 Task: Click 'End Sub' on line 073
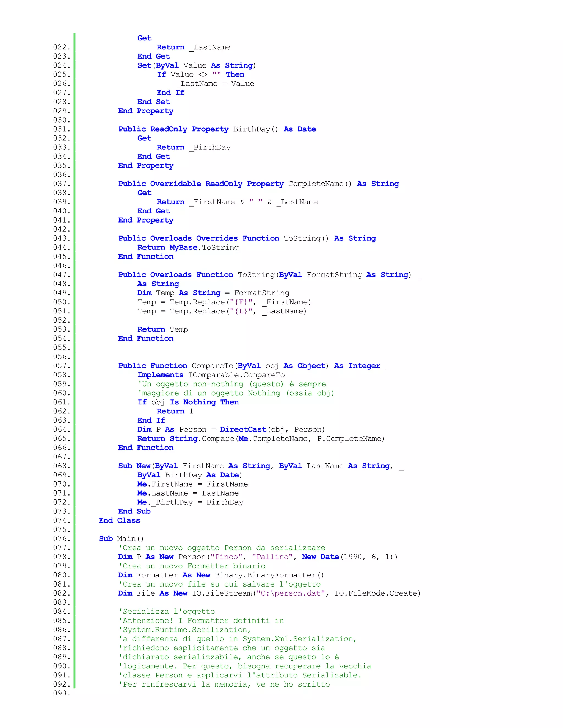pos(134,511)
